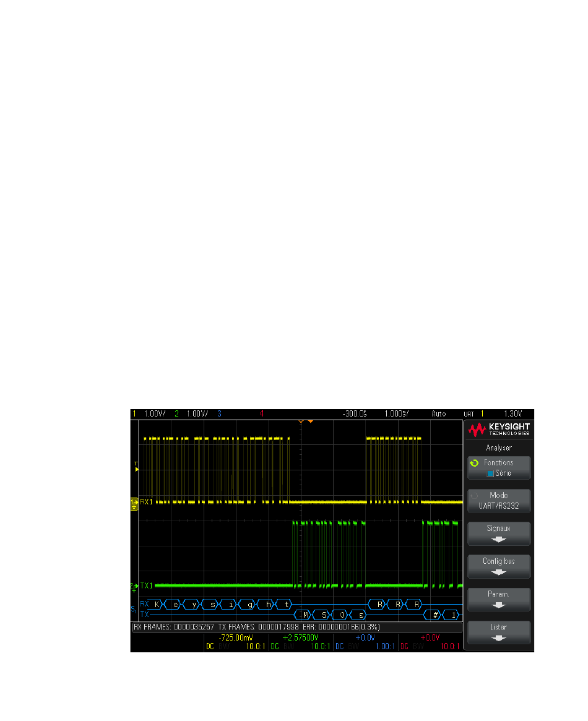Click the -300.0s delay readout
The image size is (588, 721).
tap(355, 413)
